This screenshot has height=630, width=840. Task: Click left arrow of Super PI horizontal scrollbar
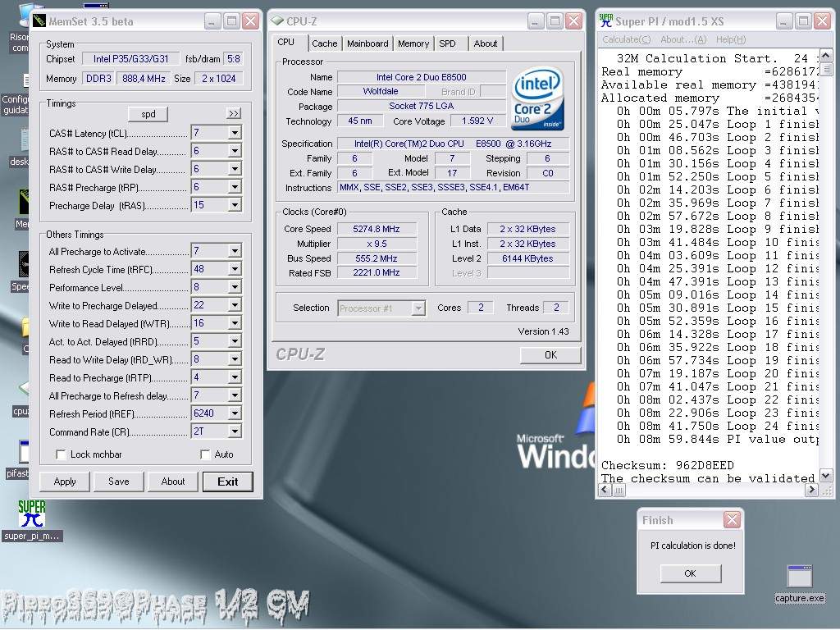click(605, 490)
